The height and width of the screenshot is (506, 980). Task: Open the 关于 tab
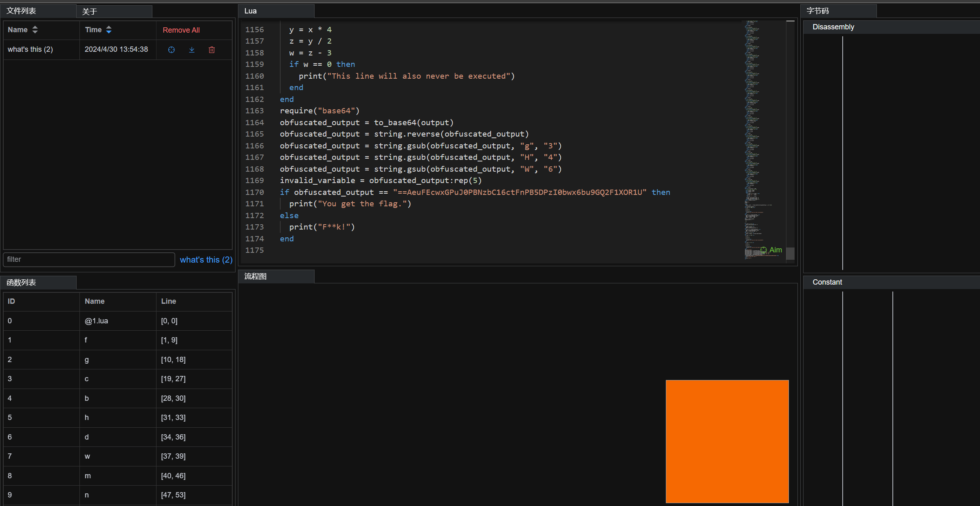coord(90,11)
